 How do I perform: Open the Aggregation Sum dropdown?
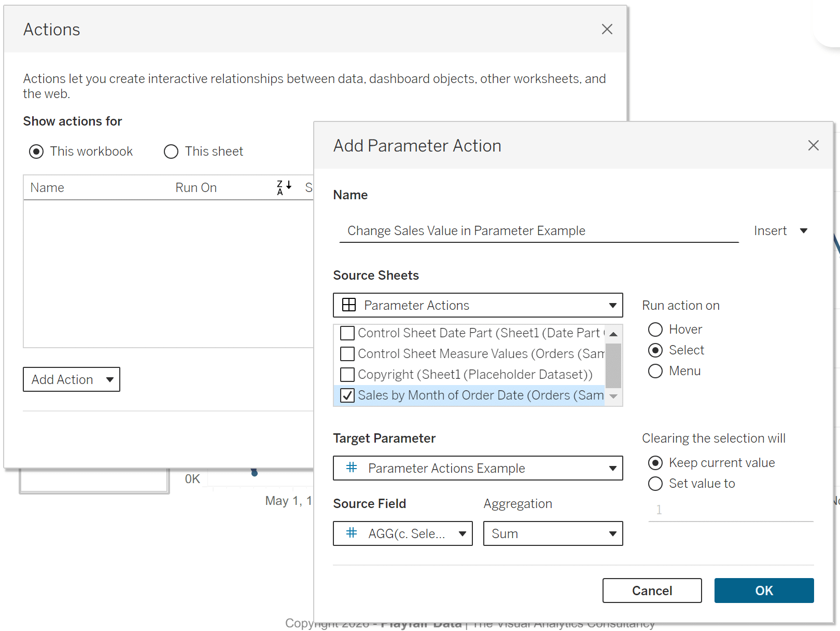coord(553,533)
